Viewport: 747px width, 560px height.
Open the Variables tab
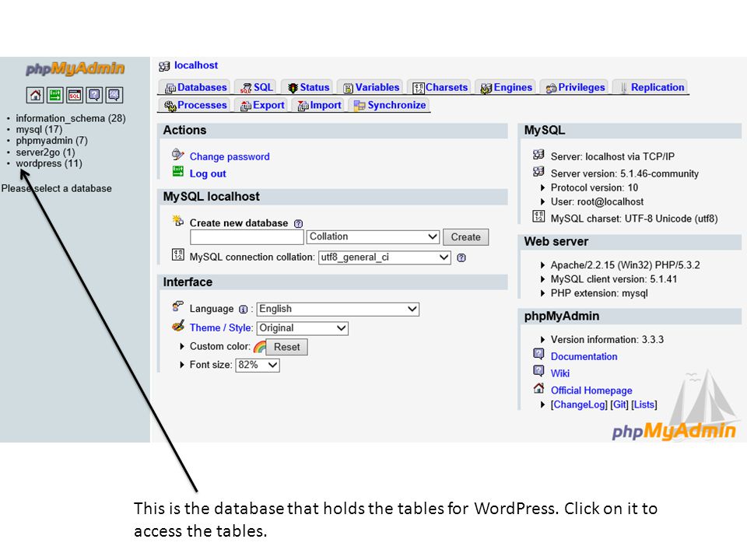[x=371, y=88]
